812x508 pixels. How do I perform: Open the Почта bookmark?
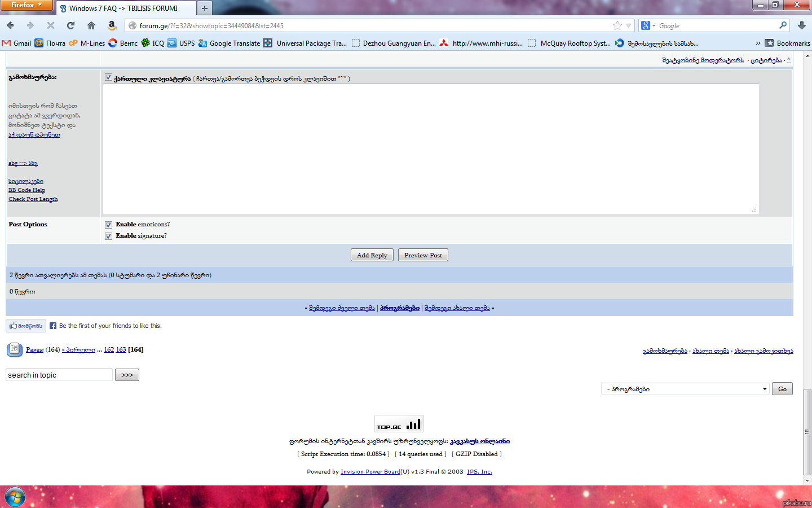[50, 43]
